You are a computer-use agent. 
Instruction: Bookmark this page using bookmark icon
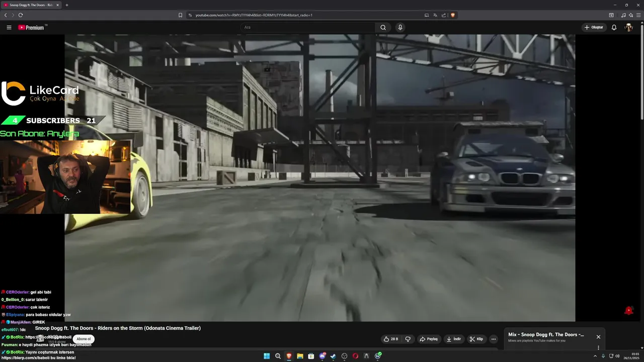180,15
